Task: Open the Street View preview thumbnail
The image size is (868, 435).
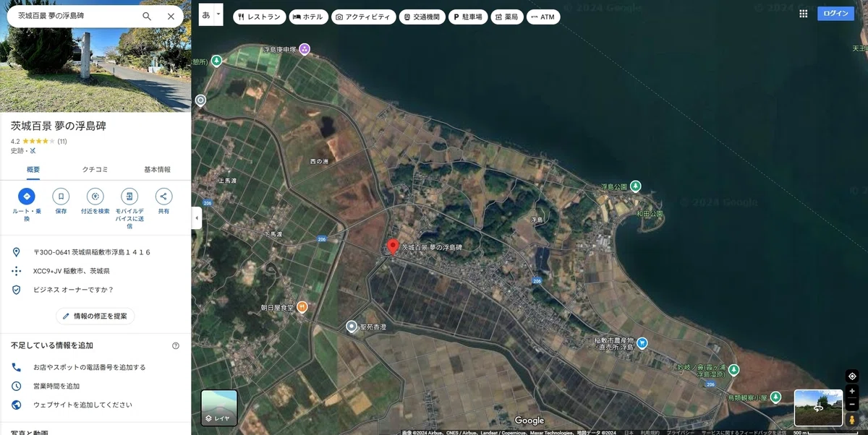Action: 818,408
